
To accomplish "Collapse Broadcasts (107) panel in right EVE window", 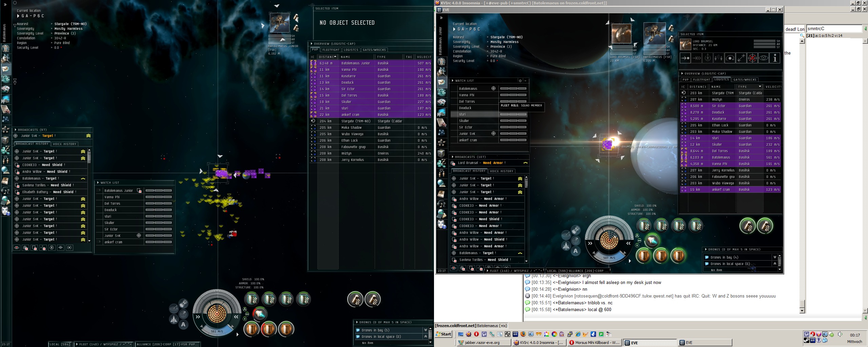I will click(453, 157).
